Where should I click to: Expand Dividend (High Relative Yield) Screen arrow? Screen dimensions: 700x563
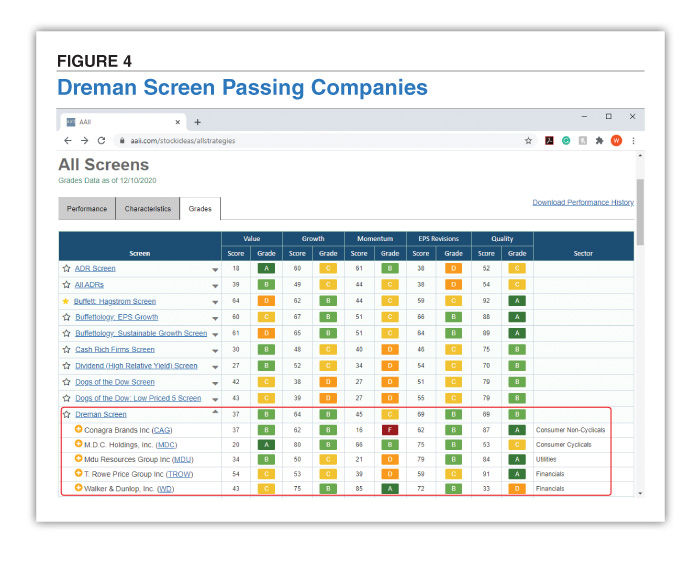215,367
